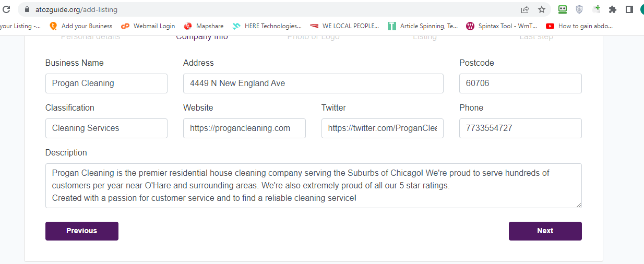This screenshot has width=644, height=264.
Task: Open the HERE Technologies bookmark
Action: click(x=267, y=26)
